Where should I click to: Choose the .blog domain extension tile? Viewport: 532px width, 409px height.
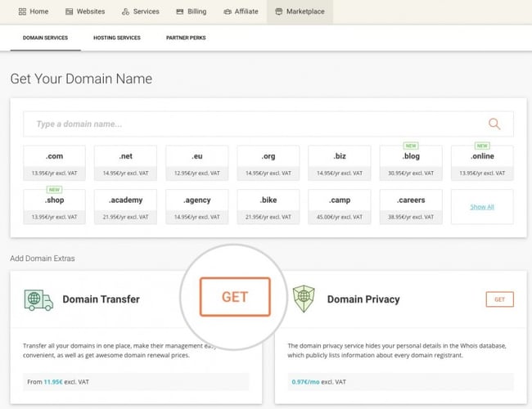pos(411,163)
